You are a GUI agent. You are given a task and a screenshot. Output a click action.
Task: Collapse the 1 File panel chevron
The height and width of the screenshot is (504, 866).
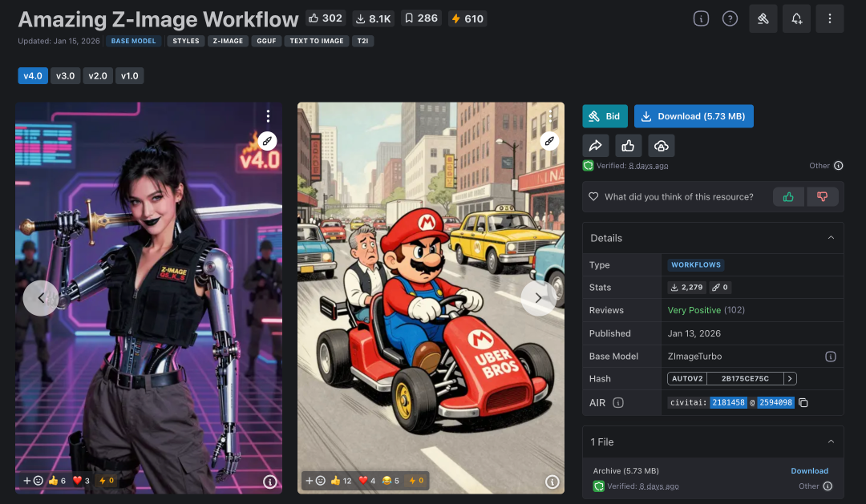pos(831,442)
